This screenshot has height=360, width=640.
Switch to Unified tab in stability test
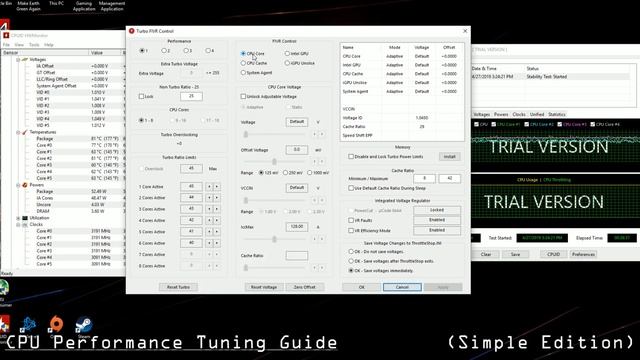[x=537, y=114]
